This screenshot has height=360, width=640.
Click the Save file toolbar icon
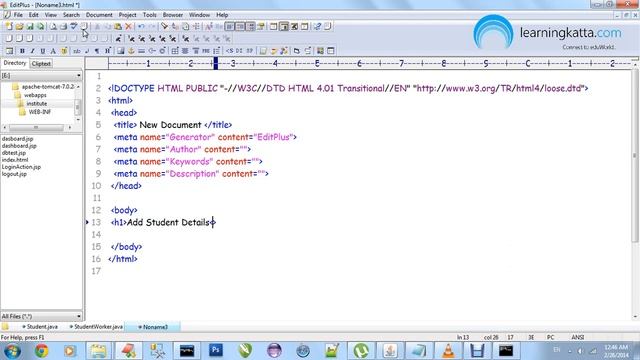pos(30,27)
